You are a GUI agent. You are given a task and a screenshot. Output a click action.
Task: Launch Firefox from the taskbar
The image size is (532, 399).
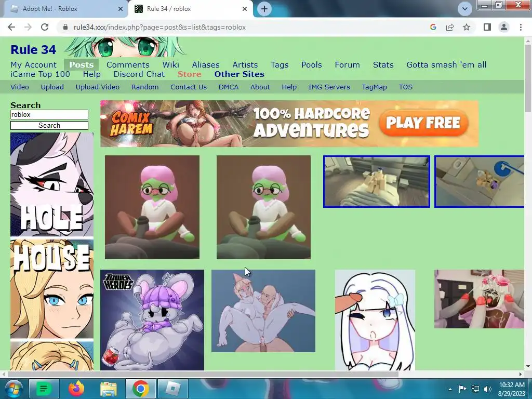pos(76,389)
